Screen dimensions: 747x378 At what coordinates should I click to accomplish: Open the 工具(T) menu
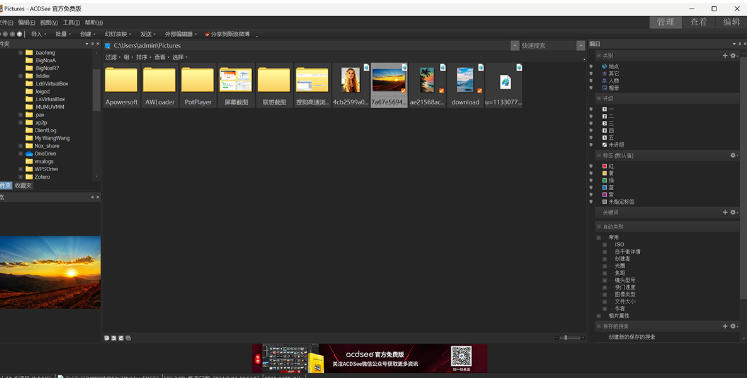coord(71,22)
